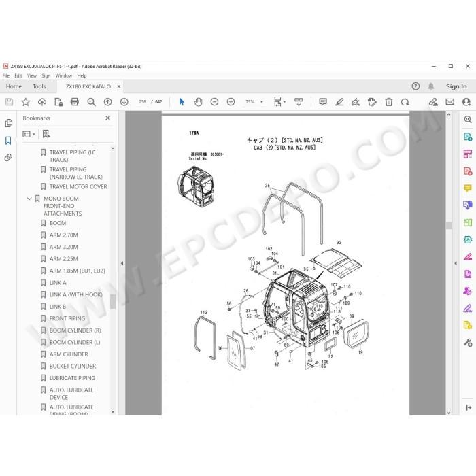
Task: Open the BUCKET CYLINDER bookmark
Action: coord(73,366)
